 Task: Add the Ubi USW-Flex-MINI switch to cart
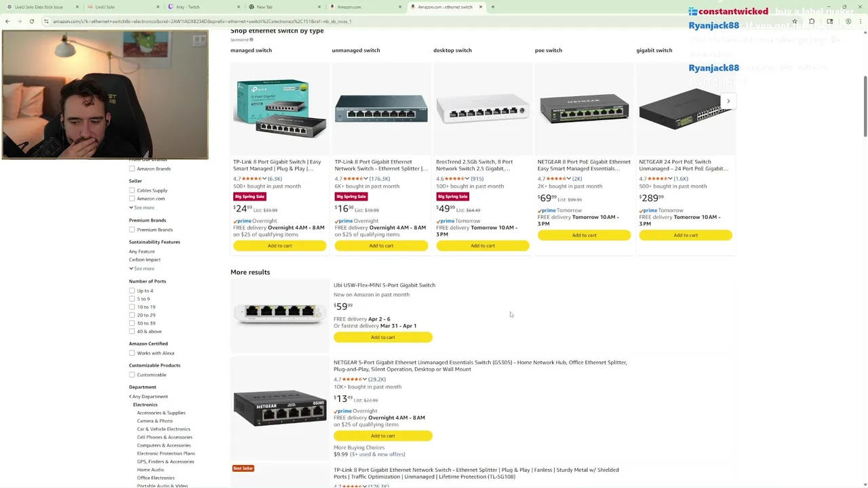(382, 337)
